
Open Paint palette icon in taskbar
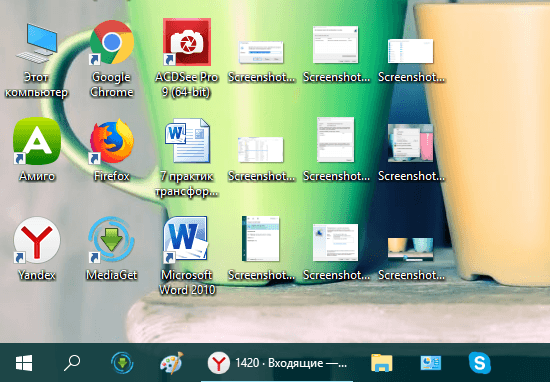point(172,363)
